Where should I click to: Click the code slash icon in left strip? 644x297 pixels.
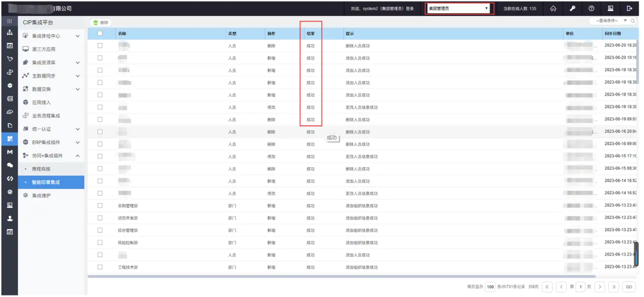click(x=10, y=179)
